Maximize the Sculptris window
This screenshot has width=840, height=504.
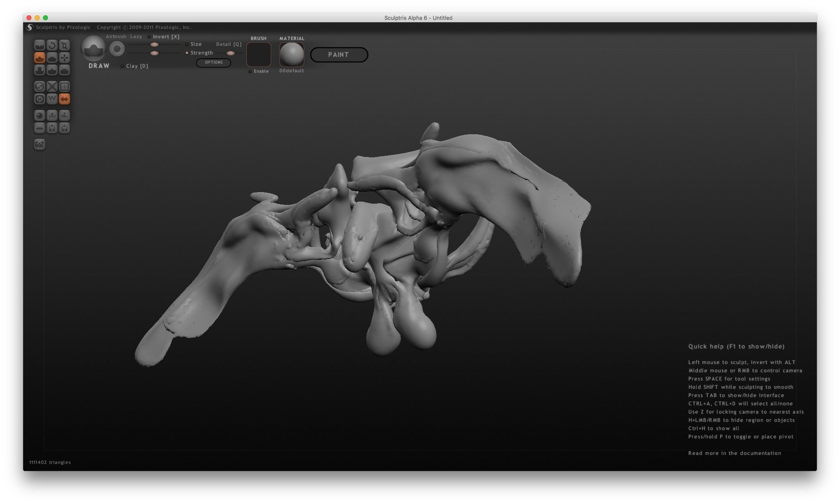[x=45, y=18]
